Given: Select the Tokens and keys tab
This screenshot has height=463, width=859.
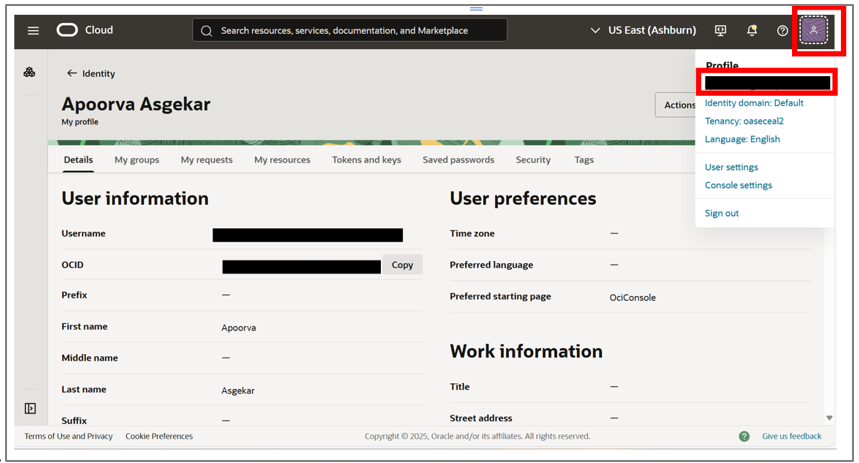Looking at the screenshot, I should coord(366,160).
